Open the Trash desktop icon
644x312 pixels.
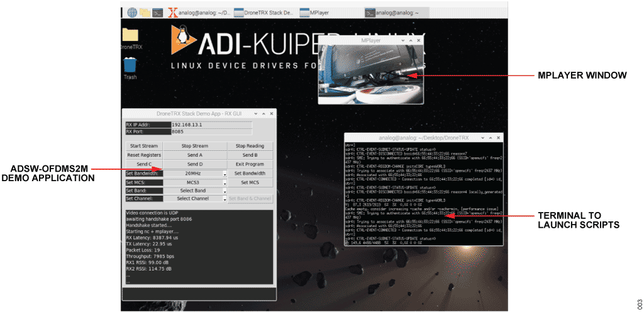pyautogui.click(x=130, y=69)
